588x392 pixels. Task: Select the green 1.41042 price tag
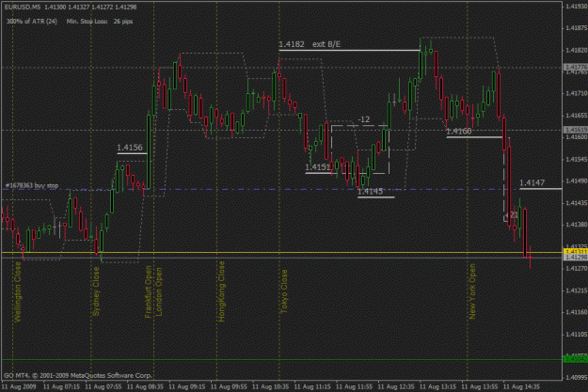click(x=576, y=359)
